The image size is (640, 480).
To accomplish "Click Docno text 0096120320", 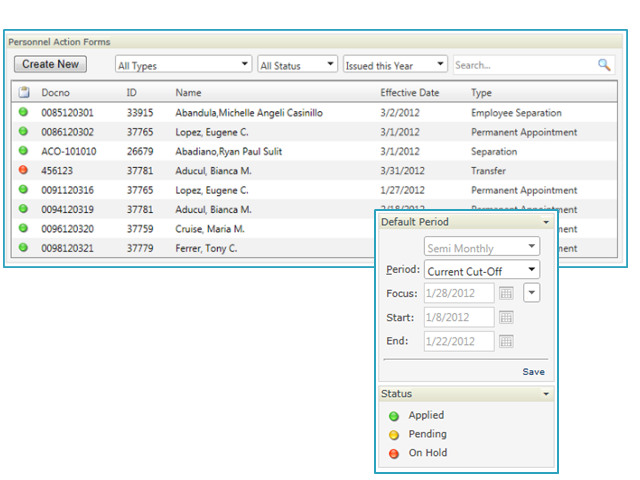I will 67,229.
